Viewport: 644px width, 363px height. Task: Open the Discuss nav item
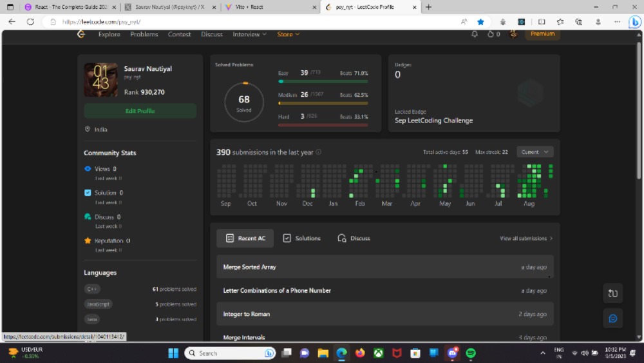[211, 34]
